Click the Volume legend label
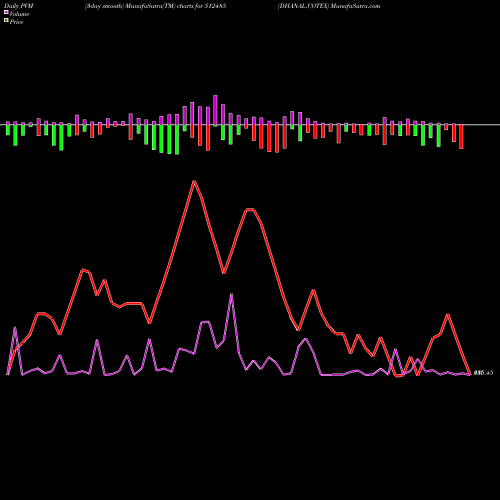This screenshot has width=500, height=500. [19, 14]
